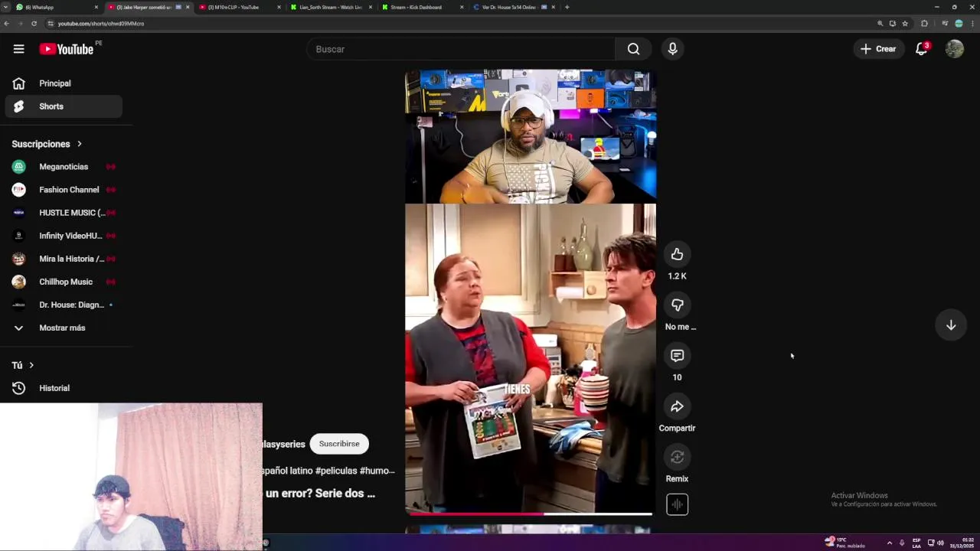Expand the Suscripciones section chevron

[79, 144]
